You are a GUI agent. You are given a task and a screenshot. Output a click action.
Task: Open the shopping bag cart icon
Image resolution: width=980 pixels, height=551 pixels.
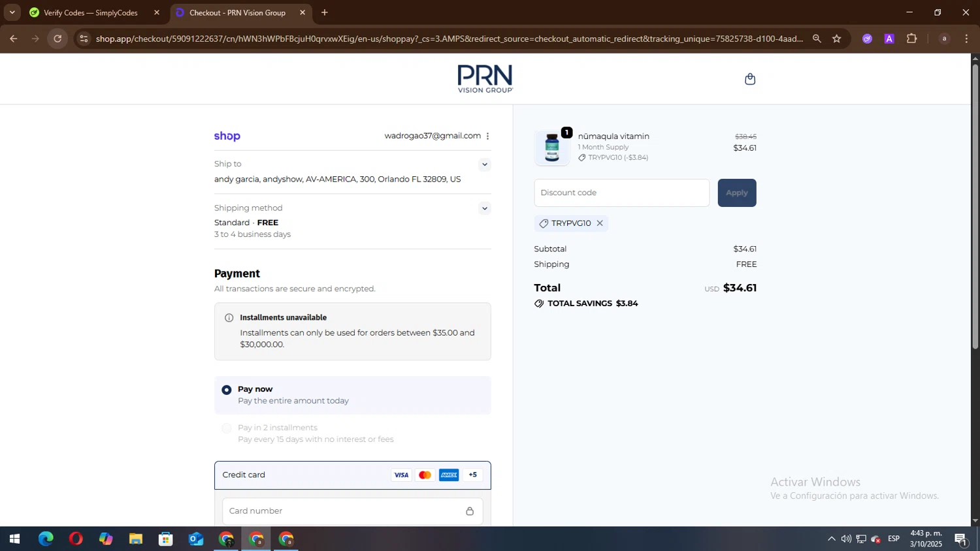point(750,79)
